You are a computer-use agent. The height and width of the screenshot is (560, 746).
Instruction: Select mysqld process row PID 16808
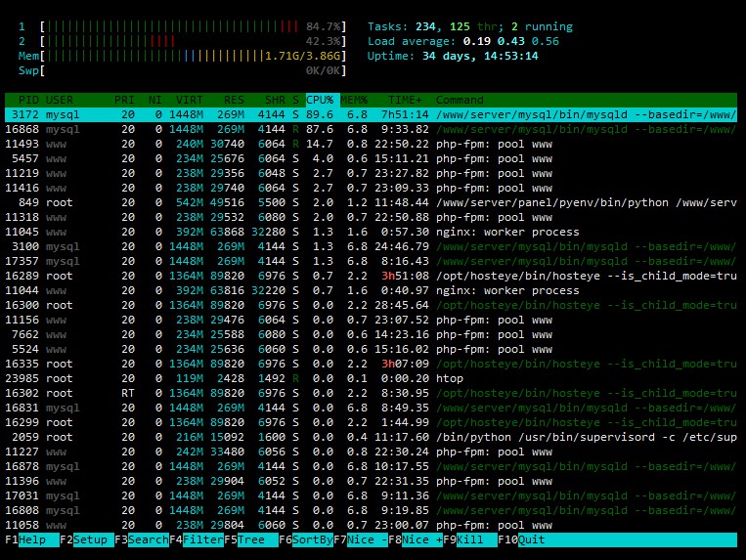371,510
